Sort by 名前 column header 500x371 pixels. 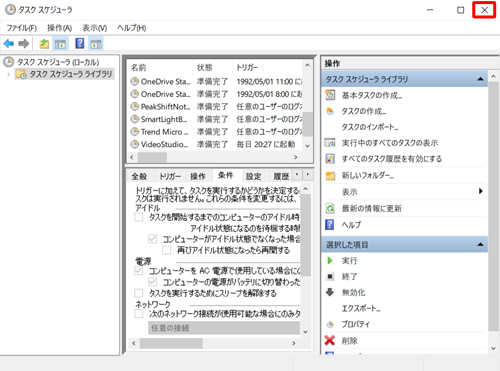tap(160, 68)
